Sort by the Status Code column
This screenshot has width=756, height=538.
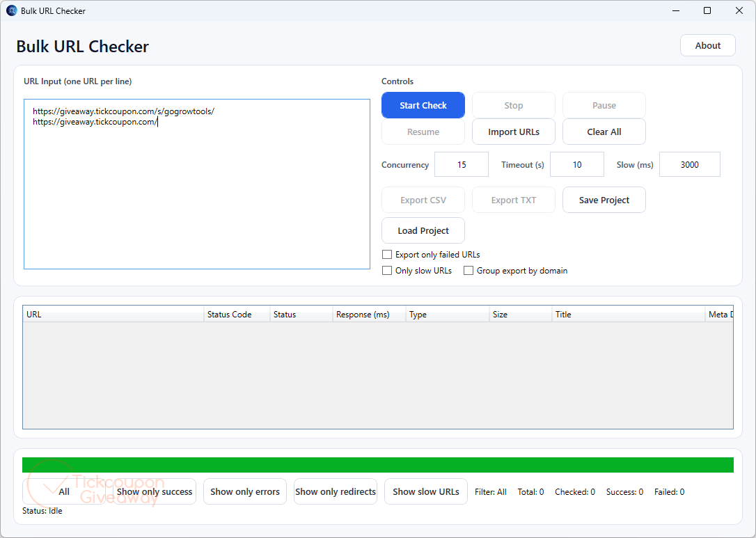coord(237,315)
